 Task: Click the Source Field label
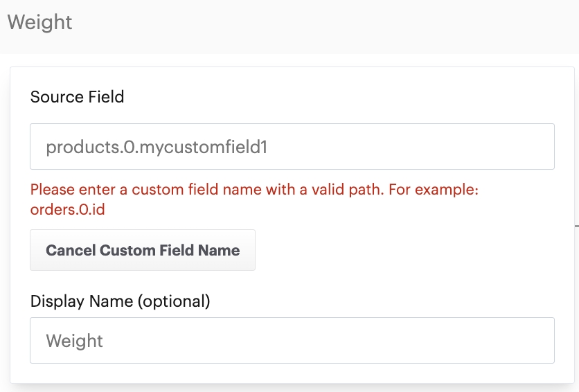(x=77, y=97)
